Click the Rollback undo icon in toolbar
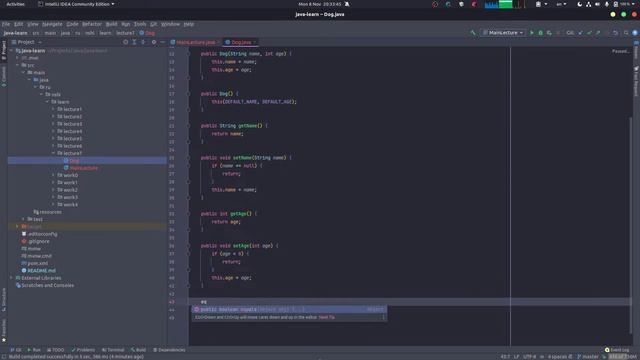The image size is (640, 360). pos(616,33)
